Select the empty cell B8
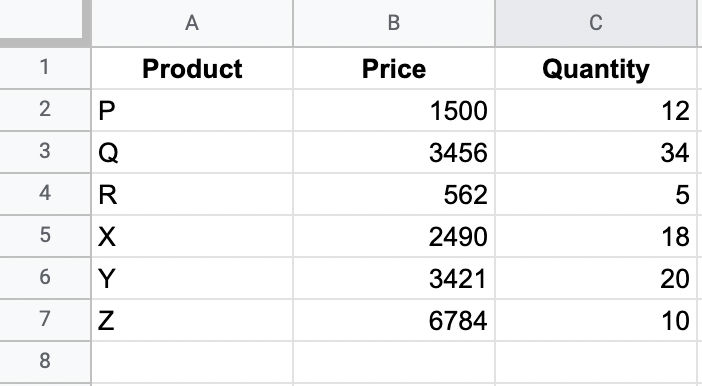Screen dimensions: 702x386 pos(394,362)
